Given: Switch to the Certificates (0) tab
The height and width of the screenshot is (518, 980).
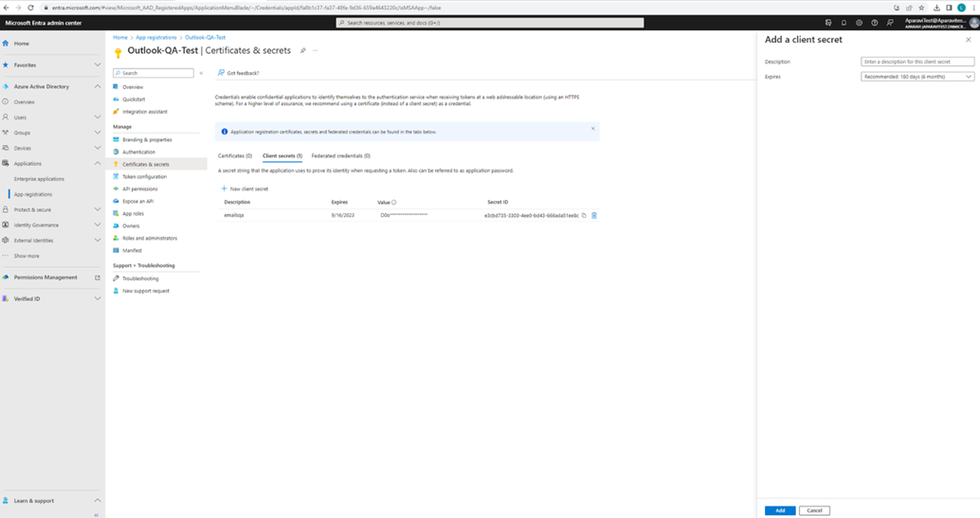Looking at the screenshot, I should (235, 156).
